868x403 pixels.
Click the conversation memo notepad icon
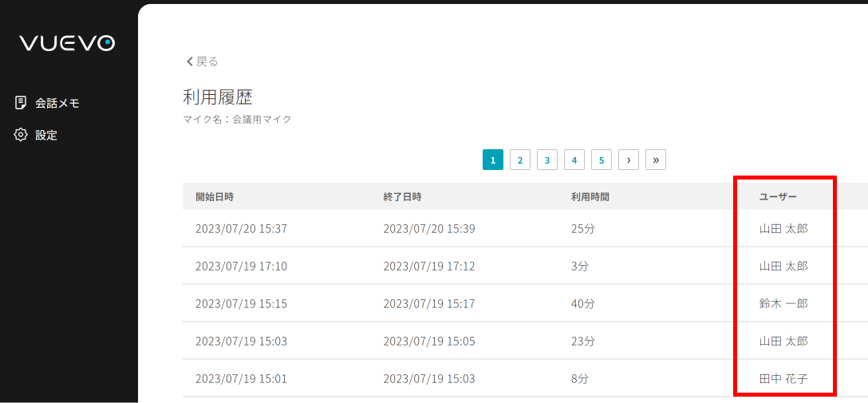[21, 103]
